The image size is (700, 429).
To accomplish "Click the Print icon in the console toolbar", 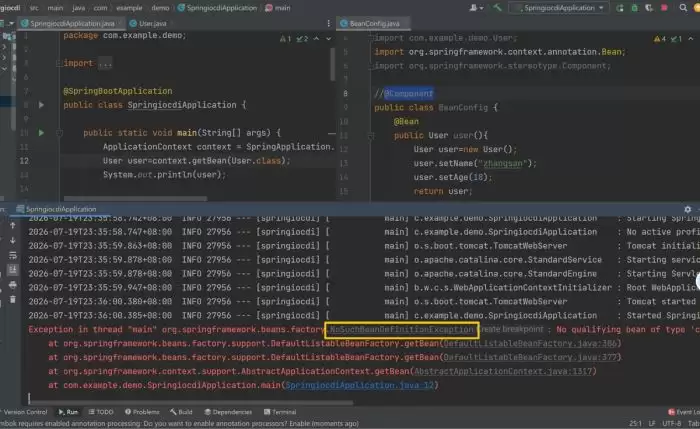I will pos(12,284).
